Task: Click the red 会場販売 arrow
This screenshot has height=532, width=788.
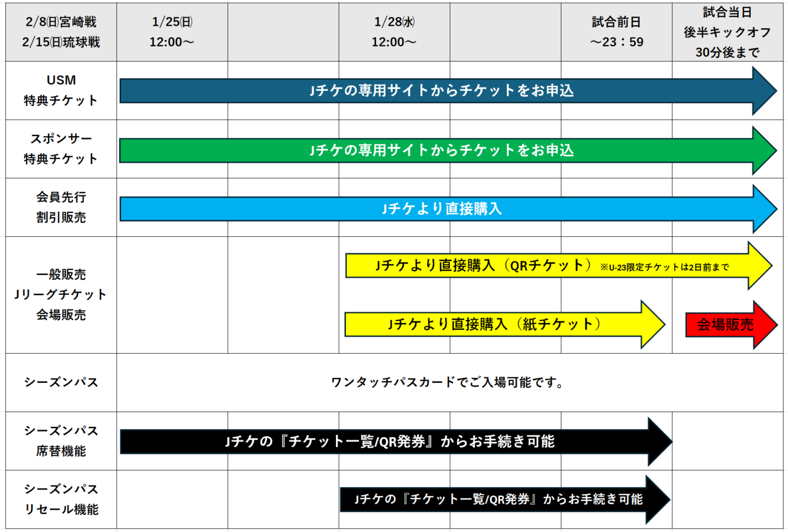Action: [727, 325]
